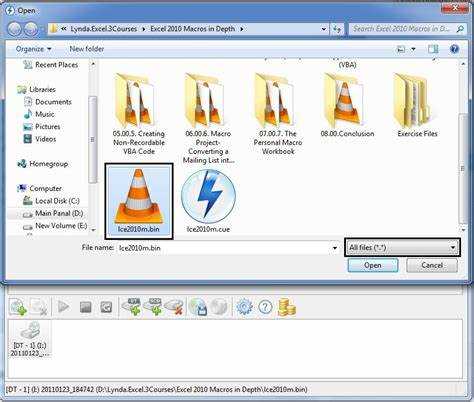Click Excel 2010 Macros in Depth breadcrumb

tap(193, 29)
